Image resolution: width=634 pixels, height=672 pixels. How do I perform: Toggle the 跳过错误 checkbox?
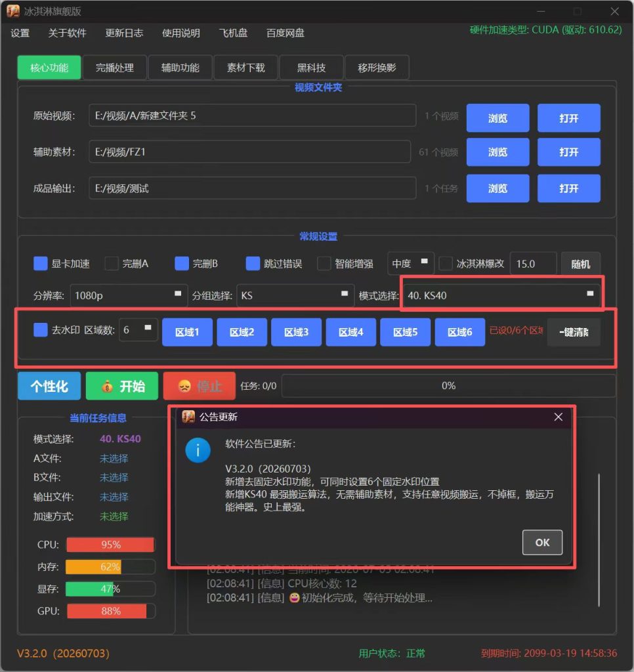click(x=253, y=264)
